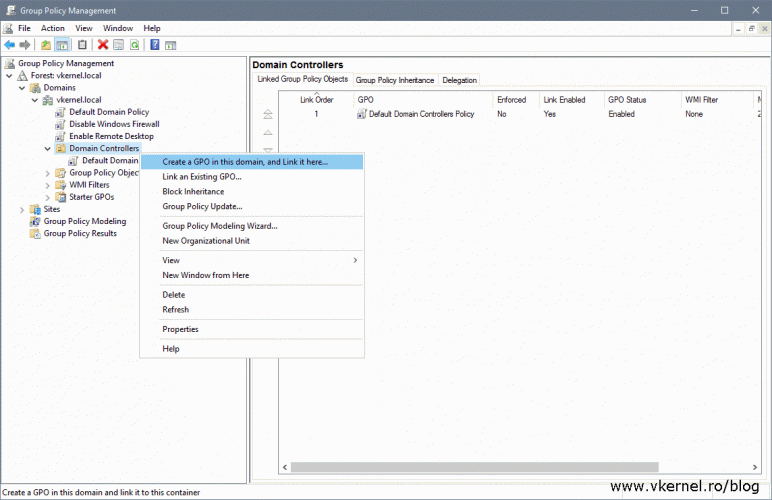Click the Default Domain Policy GPO icon
This screenshot has width=772, height=500.
pos(60,112)
